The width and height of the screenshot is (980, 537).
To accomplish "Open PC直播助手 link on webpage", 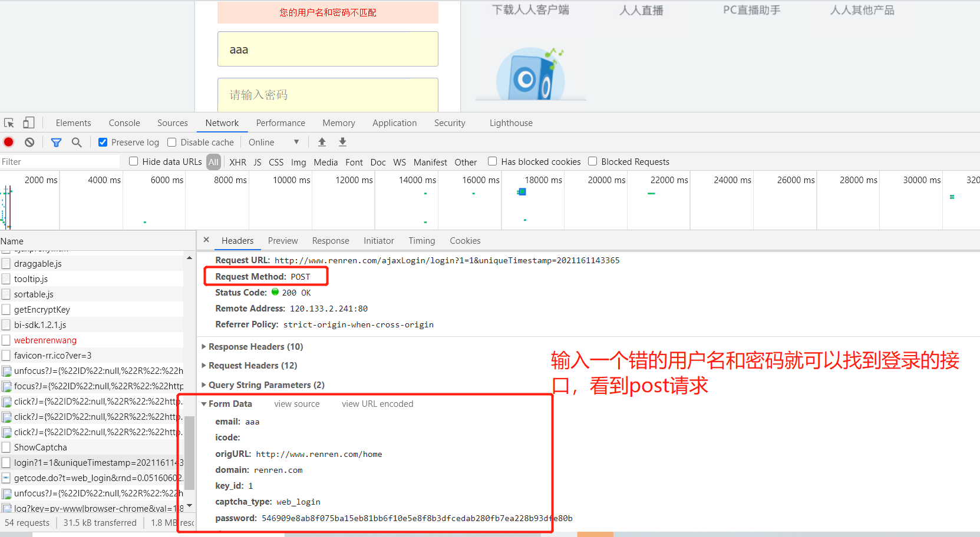I will click(x=752, y=10).
